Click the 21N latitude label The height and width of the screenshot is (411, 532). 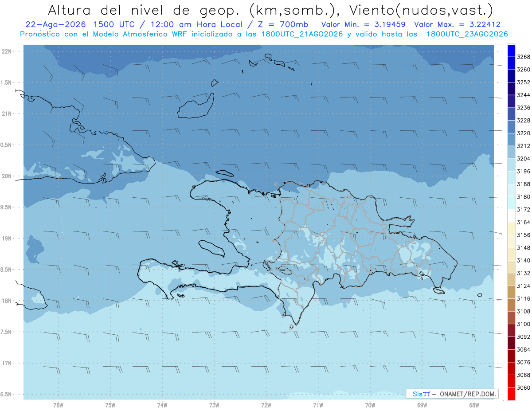7,114
